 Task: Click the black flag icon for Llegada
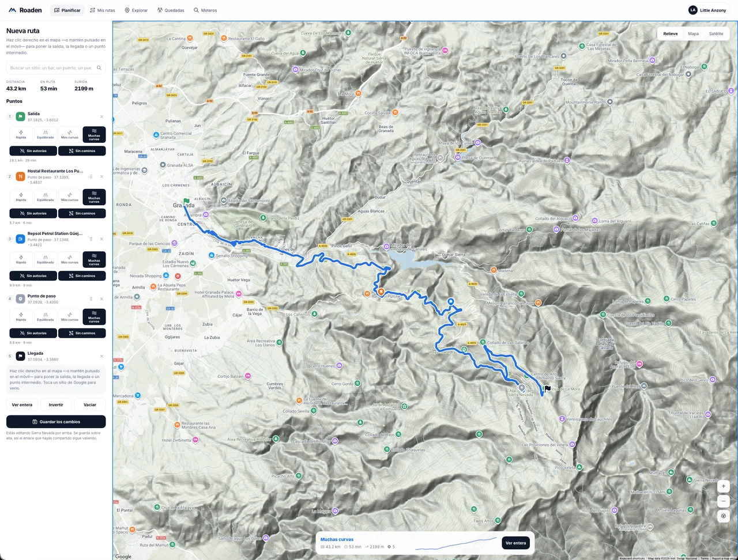pos(20,356)
